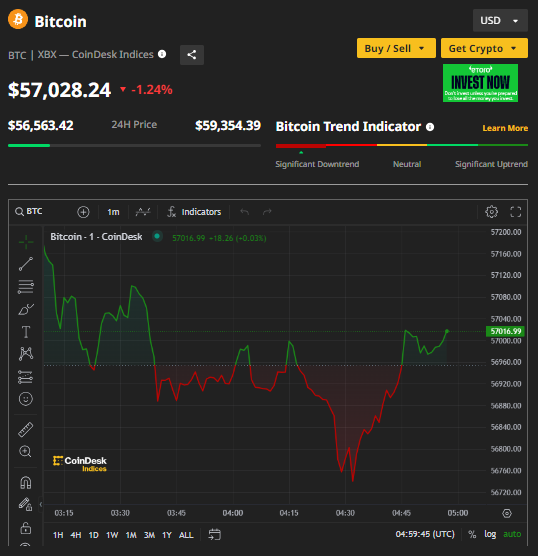
Task: Undo the last chart action
Action: pos(244,212)
